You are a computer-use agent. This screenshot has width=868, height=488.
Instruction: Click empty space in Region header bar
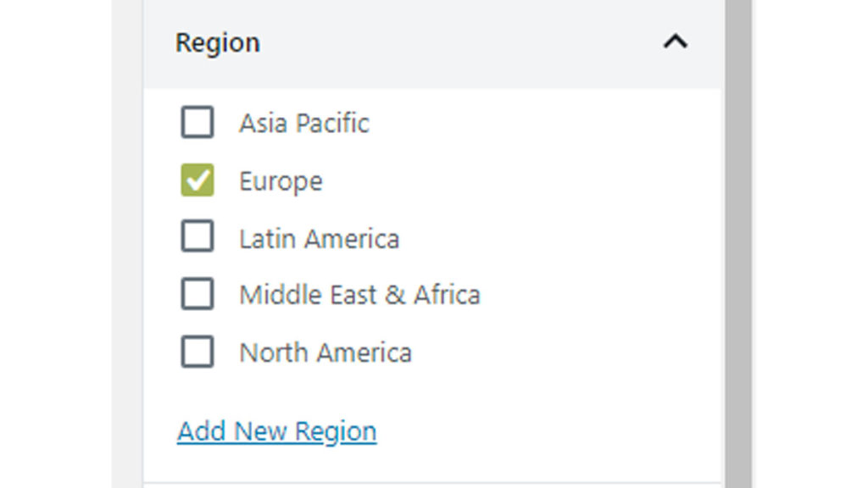coord(458,42)
